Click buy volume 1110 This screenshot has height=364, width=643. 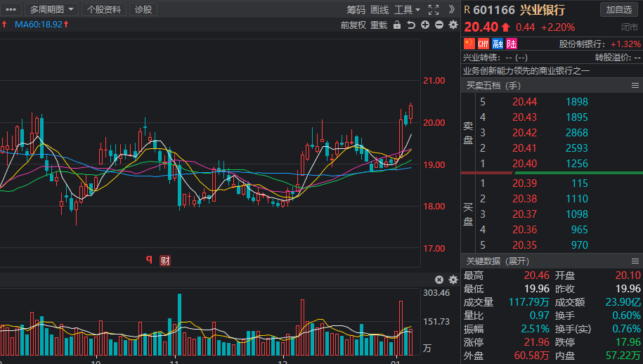(x=576, y=199)
